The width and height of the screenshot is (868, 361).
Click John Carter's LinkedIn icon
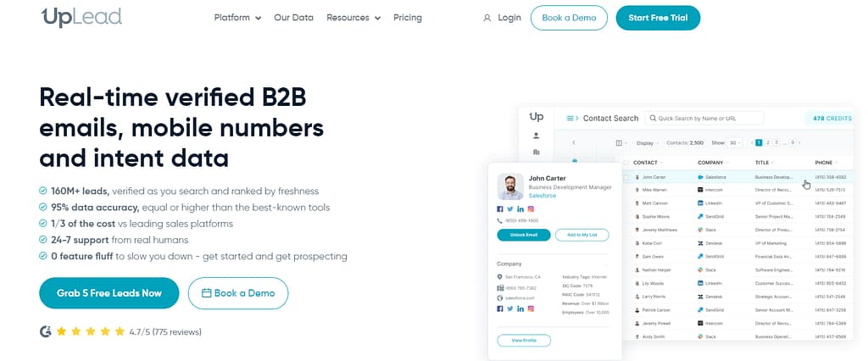pyautogui.click(x=520, y=208)
